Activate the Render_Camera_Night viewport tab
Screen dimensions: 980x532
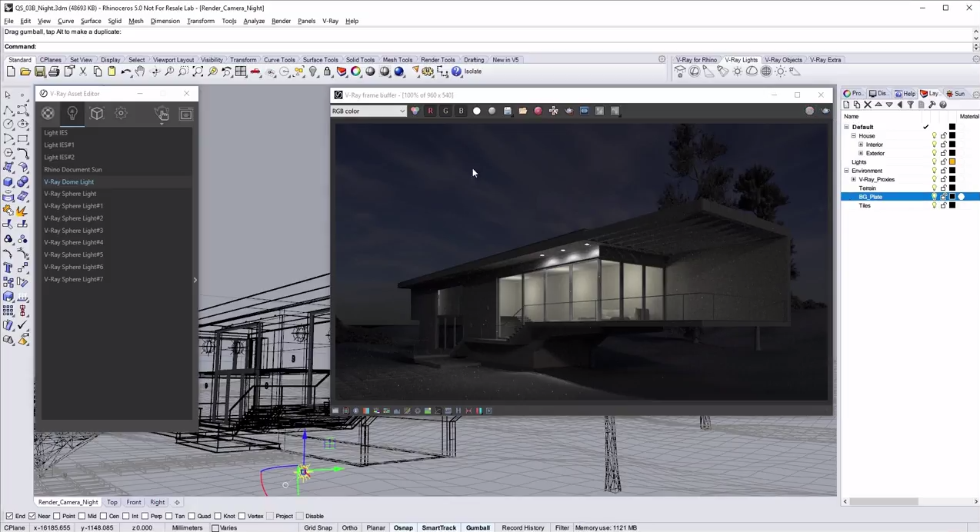point(68,502)
